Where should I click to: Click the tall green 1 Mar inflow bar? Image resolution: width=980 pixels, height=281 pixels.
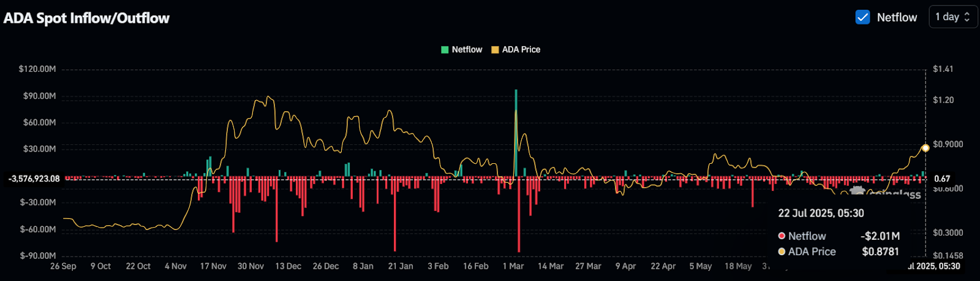pos(516,133)
